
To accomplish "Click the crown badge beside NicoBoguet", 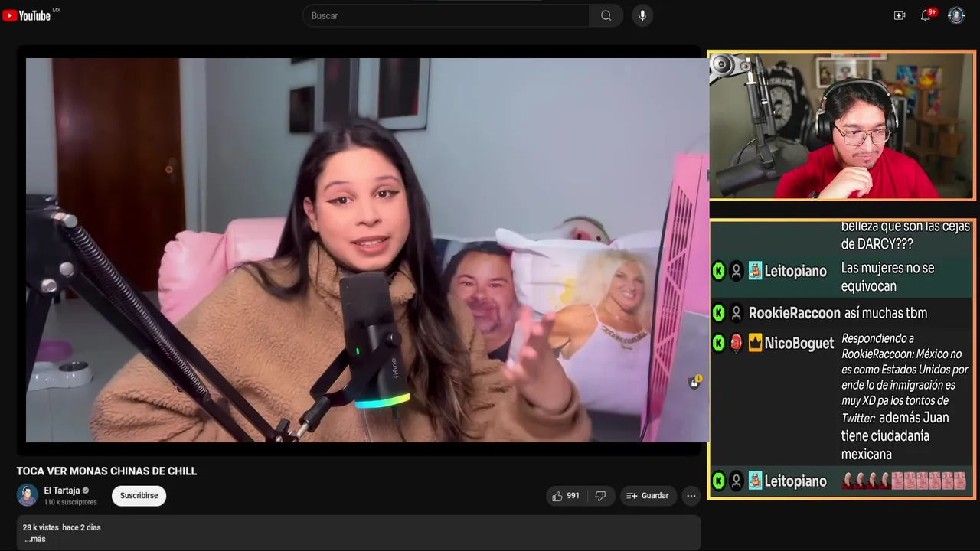I will 755,344.
